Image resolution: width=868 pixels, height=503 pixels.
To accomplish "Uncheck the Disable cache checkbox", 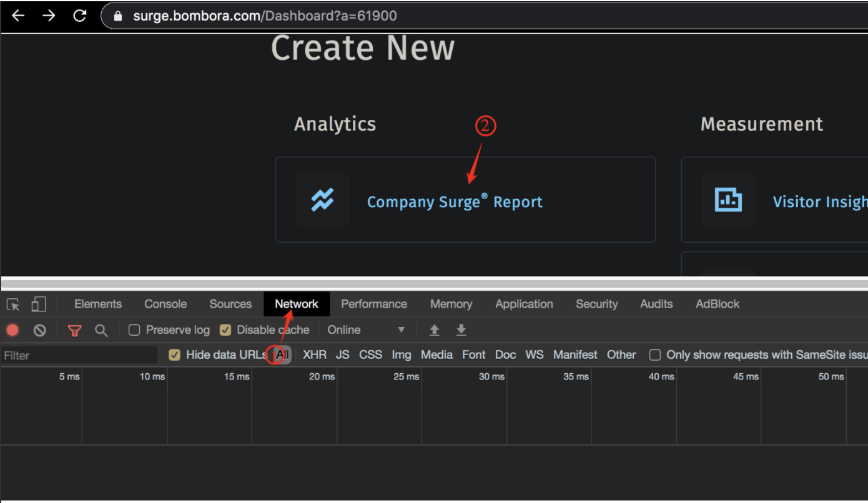I will (x=225, y=330).
